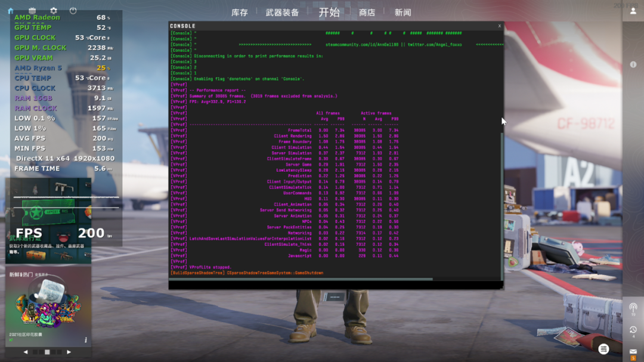644x362 pixels.
Task: Select the first carousel page dot
Action: pyautogui.click(x=35, y=352)
